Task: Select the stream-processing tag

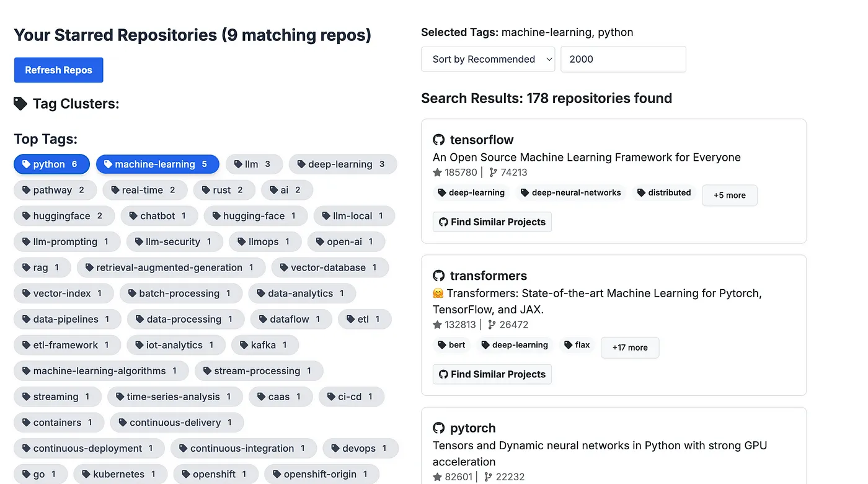Action: pos(259,371)
